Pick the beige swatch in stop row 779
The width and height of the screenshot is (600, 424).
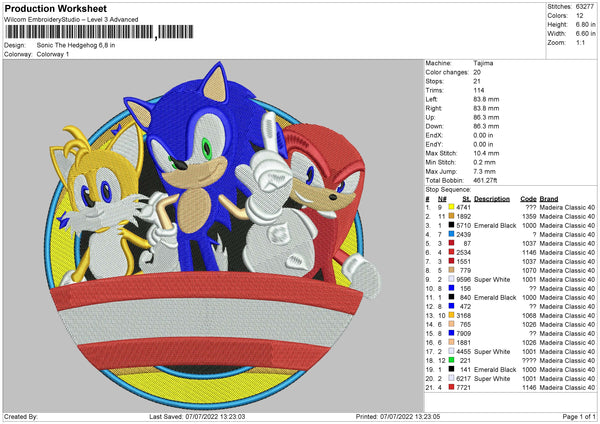tap(451, 270)
